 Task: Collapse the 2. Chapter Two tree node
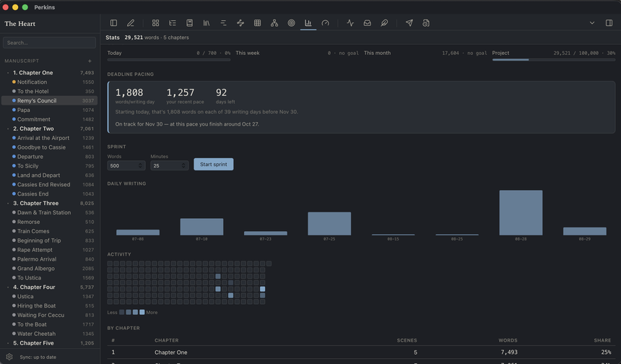[x=8, y=129]
